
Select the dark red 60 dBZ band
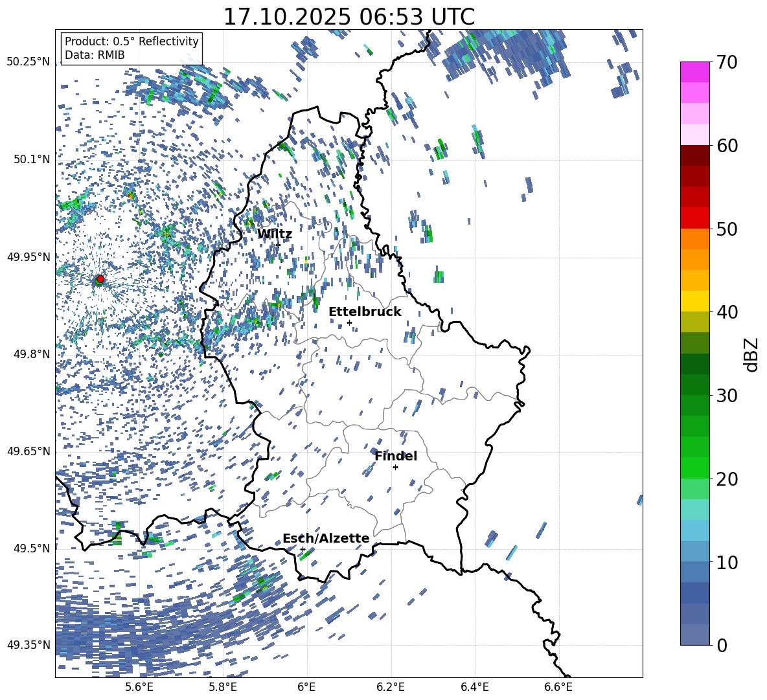694,155
